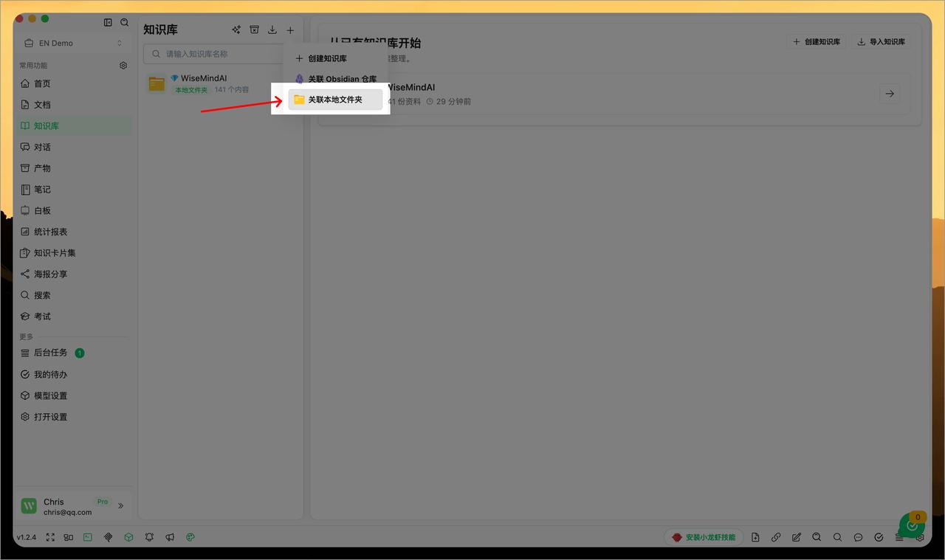Viewport: 945px width, 560px height.
Task: Select 知识库 sidebar item
Action: pyautogui.click(x=74, y=125)
